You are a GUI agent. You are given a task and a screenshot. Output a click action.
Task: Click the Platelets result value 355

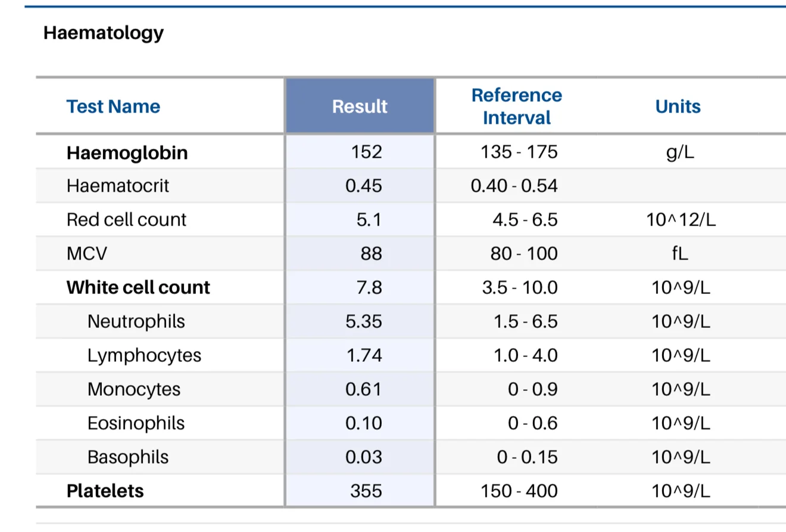click(x=366, y=491)
